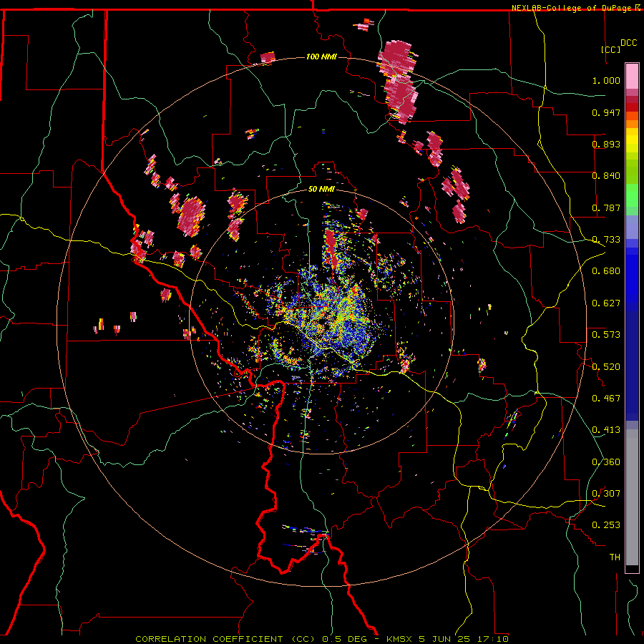Click the 17:10 timestamp in caption
The image size is (644, 644).
[493, 639]
